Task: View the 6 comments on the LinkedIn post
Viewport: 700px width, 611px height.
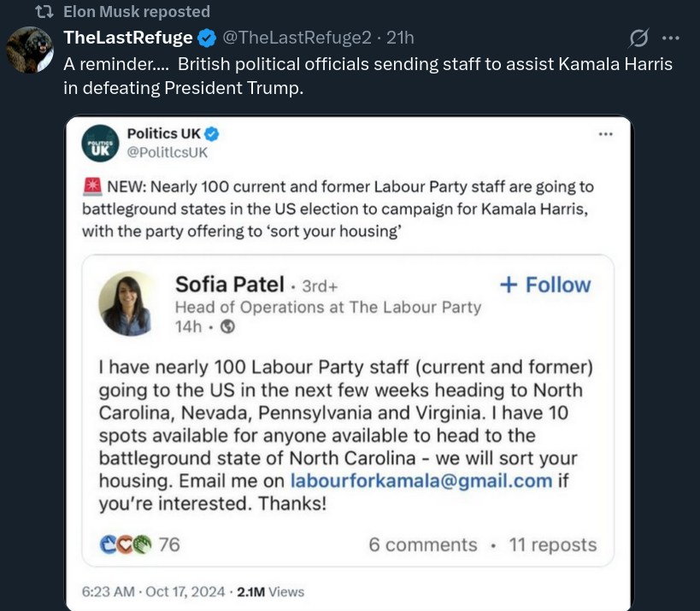Action: [422, 544]
